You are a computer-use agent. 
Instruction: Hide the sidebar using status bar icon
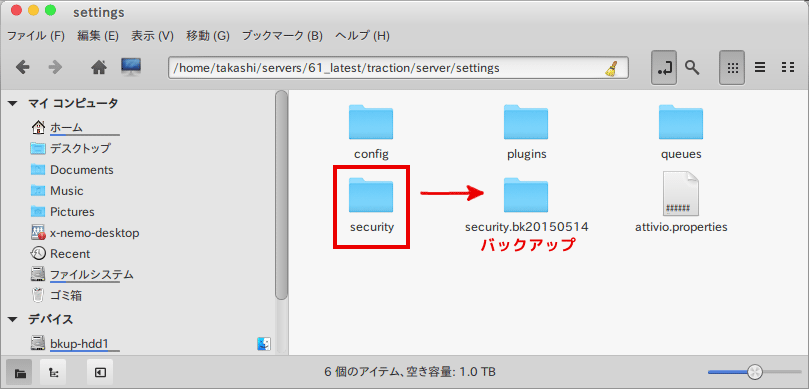pyautogui.click(x=100, y=371)
